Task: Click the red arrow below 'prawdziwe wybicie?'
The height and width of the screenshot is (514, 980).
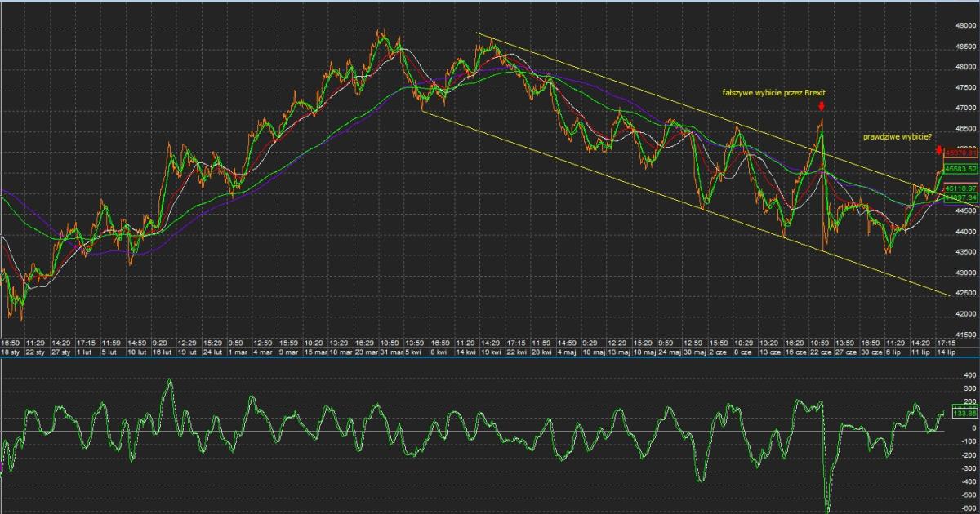Action: click(939, 150)
